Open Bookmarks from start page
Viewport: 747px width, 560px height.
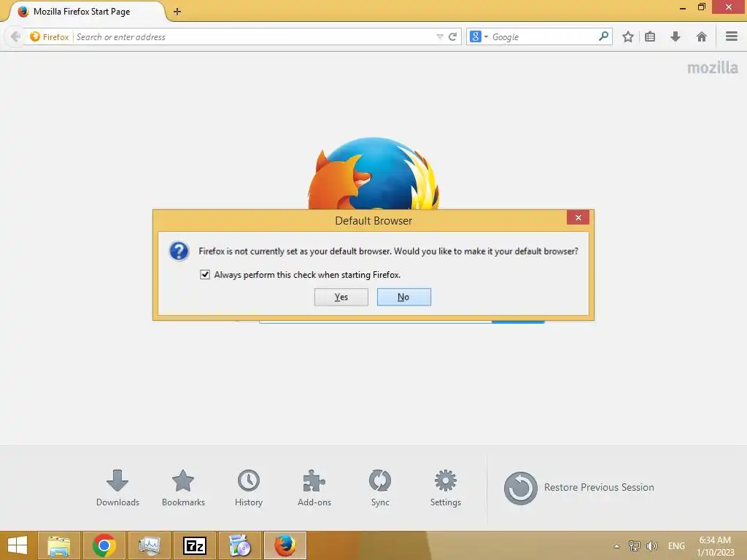click(183, 488)
